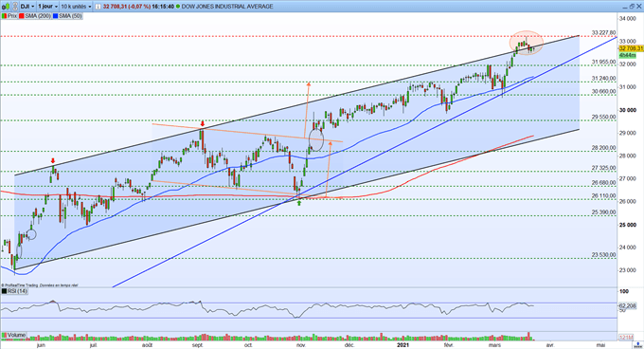Click the août label on time axis

[x=147, y=345]
